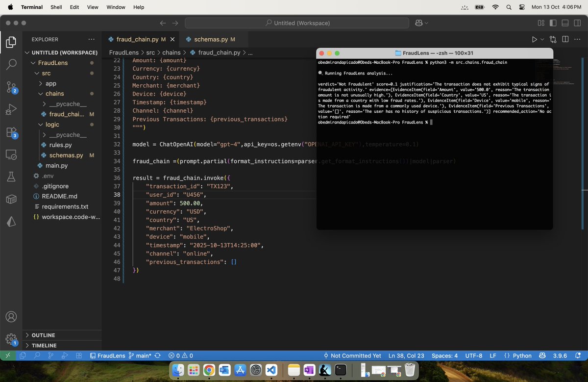Click Not Committed Yet blame in status bar

click(352, 356)
